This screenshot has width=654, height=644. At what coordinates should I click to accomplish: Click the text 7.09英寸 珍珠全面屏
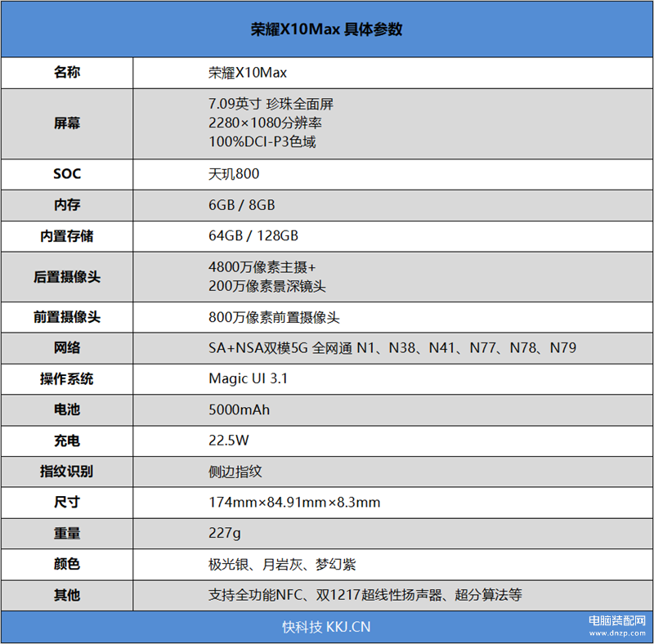[x=271, y=104]
